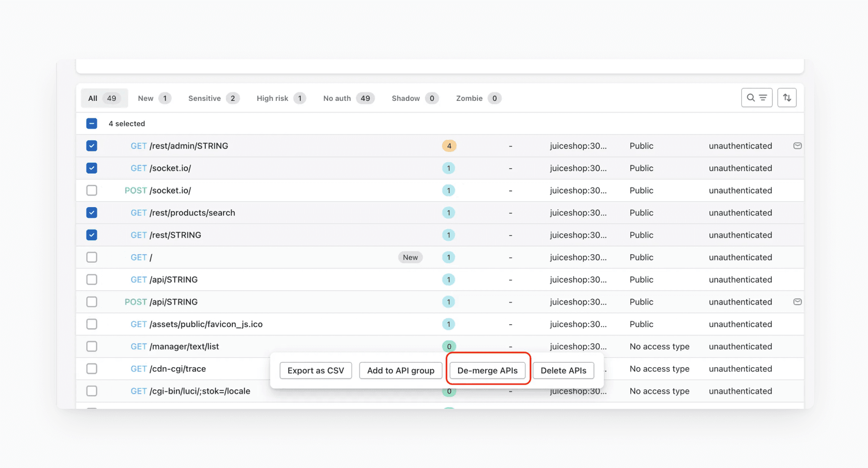Open the Sensitive tab
This screenshot has width=868, height=468.
213,98
